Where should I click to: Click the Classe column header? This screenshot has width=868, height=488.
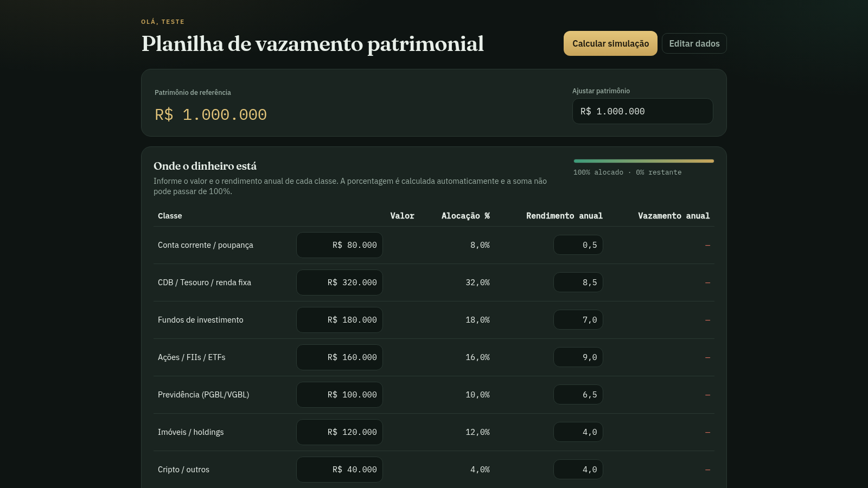pos(170,216)
